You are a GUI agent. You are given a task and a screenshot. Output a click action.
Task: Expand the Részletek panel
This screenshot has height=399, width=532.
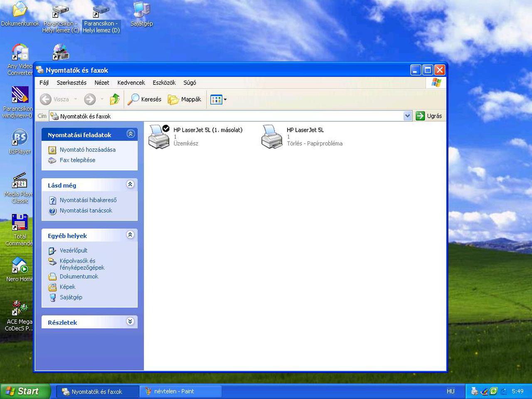131,321
